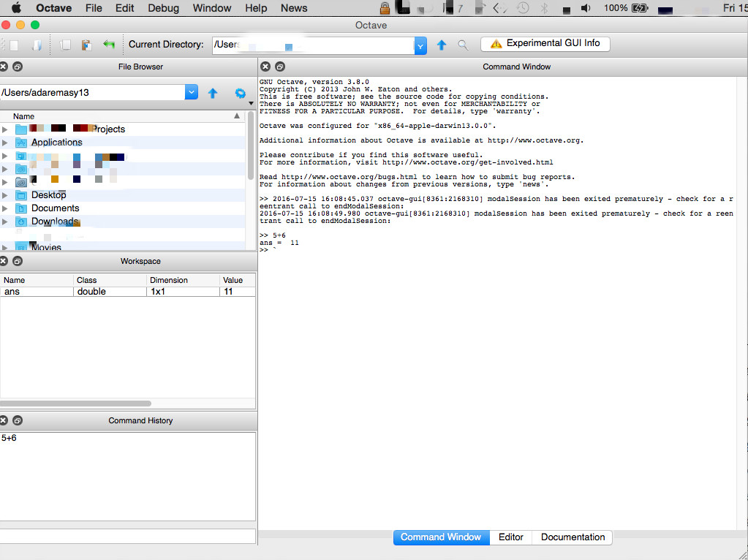748x560 pixels.
Task: Click the Time Machine menu bar icon
Action: (523, 8)
